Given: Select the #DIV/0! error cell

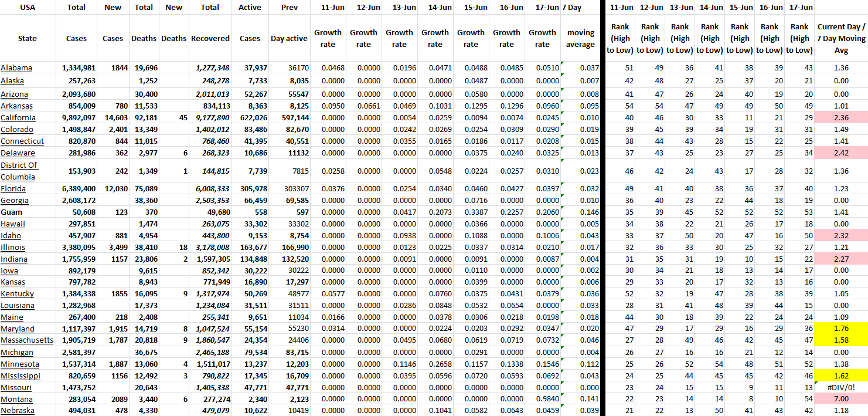Looking at the screenshot, I should point(840,387).
